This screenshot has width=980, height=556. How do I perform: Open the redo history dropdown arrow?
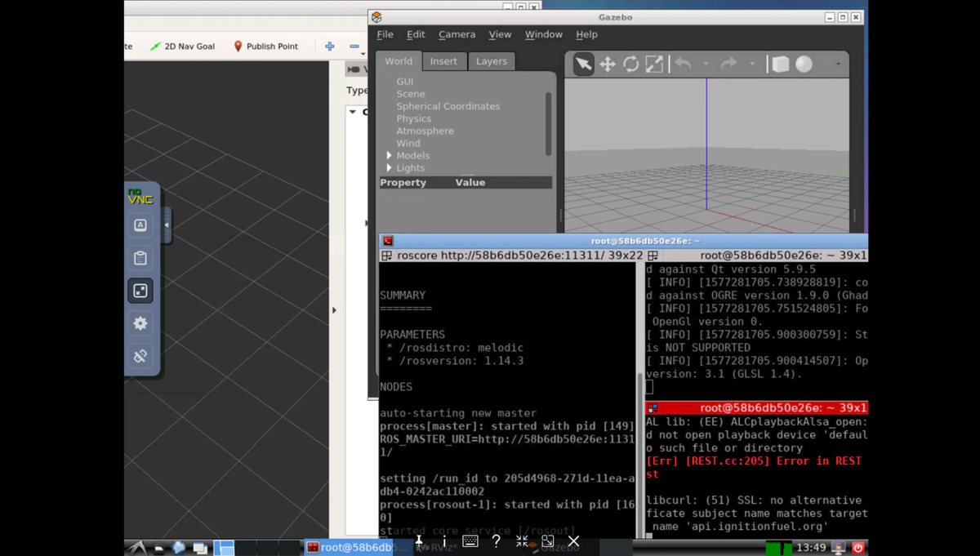click(751, 64)
